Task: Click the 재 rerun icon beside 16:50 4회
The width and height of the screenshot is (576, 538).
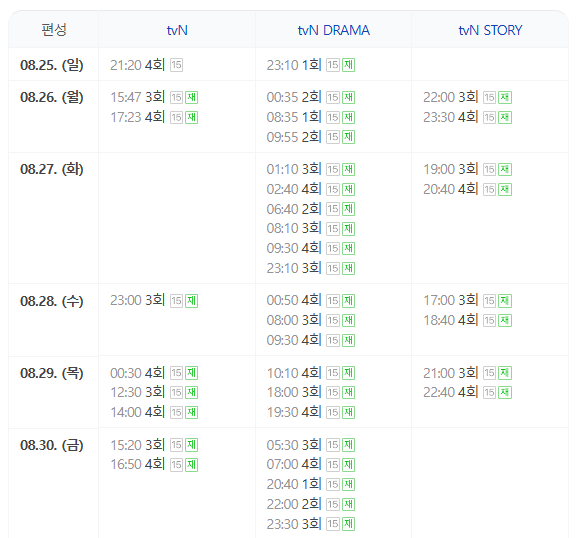Action: (191, 465)
